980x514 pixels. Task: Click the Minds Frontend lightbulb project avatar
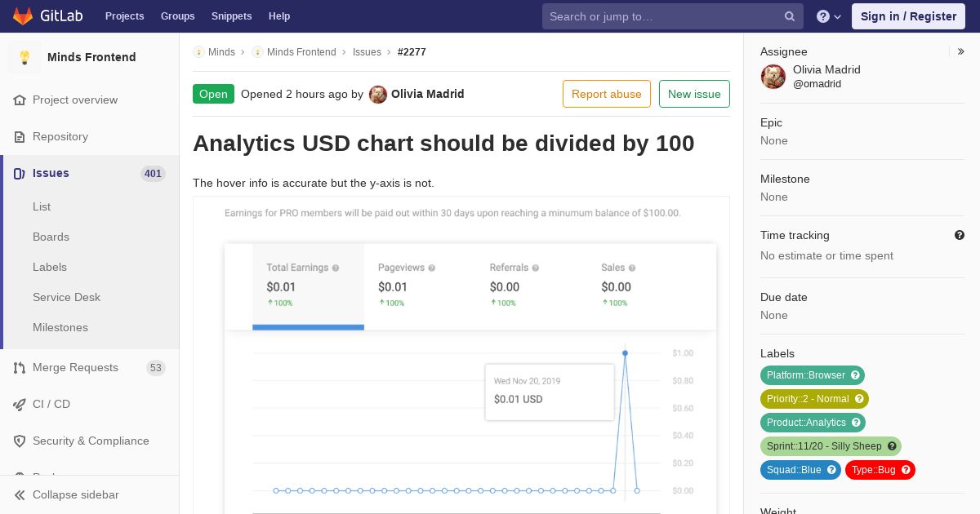tap(24, 57)
